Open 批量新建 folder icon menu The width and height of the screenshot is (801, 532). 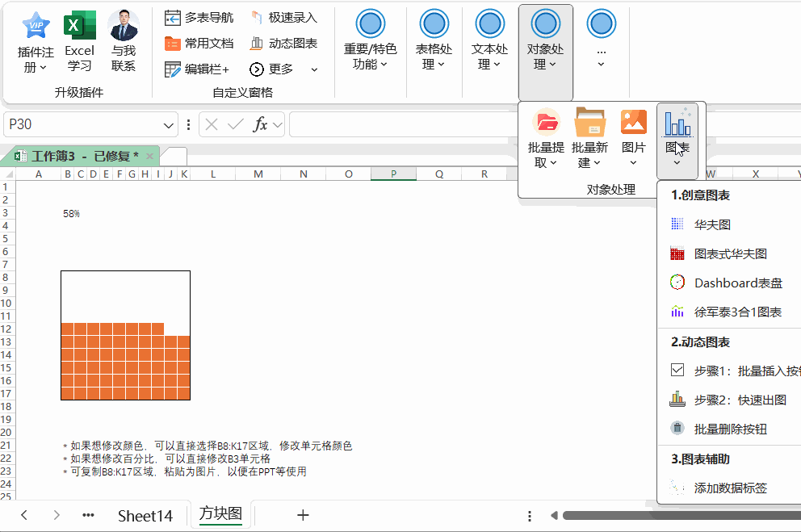589,138
